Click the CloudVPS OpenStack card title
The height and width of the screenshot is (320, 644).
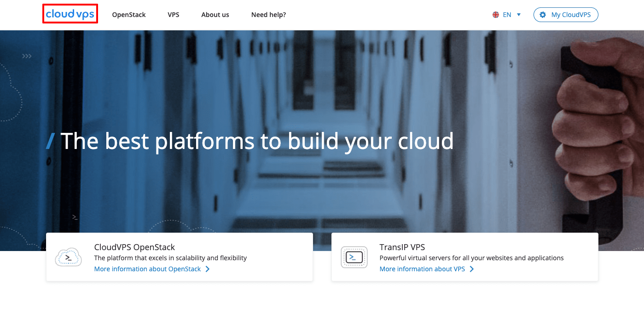tap(134, 247)
